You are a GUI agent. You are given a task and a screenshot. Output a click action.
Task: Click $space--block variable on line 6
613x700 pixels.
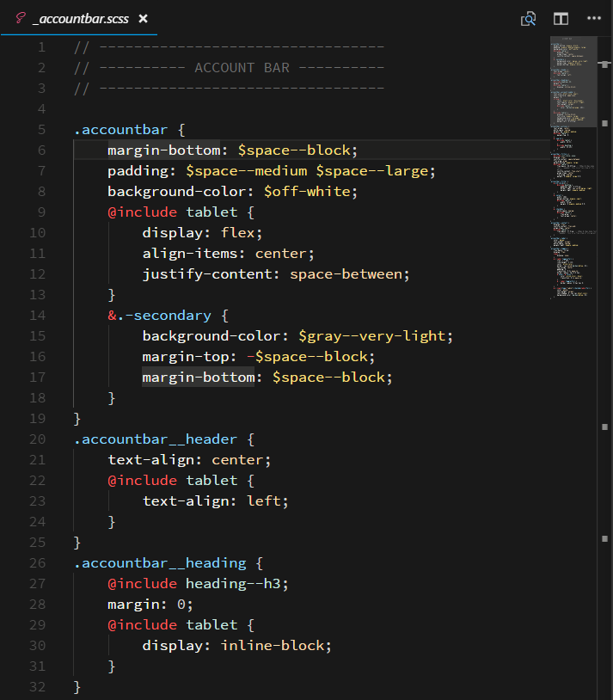294,150
